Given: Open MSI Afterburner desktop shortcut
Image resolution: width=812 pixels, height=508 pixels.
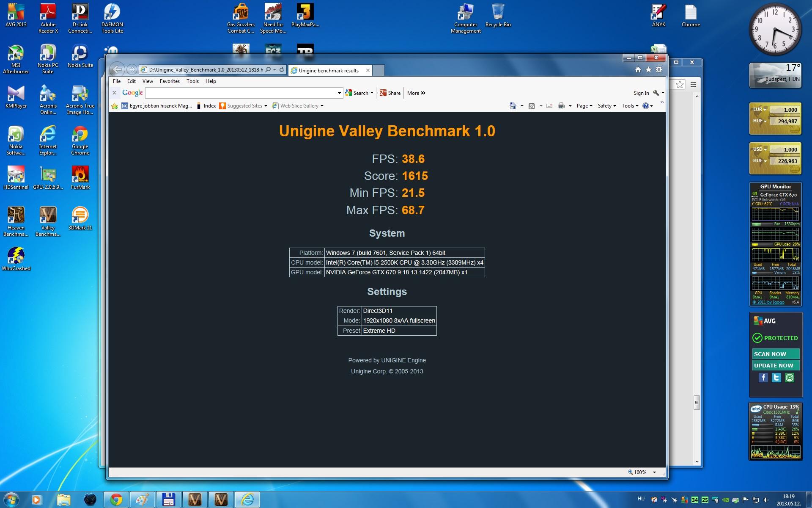Looking at the screenshot, I should click(x=16, y=59).
